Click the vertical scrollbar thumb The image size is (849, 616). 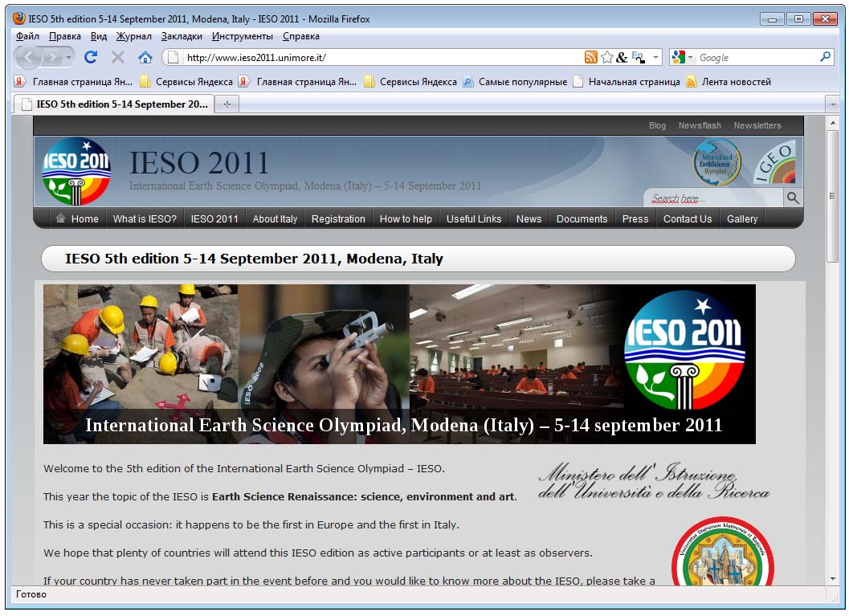point(832,196)
